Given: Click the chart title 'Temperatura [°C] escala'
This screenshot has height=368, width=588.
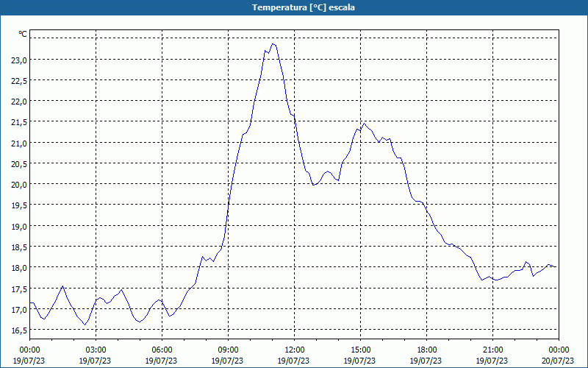Looking at the screenshot, I should tap(304, 7).
